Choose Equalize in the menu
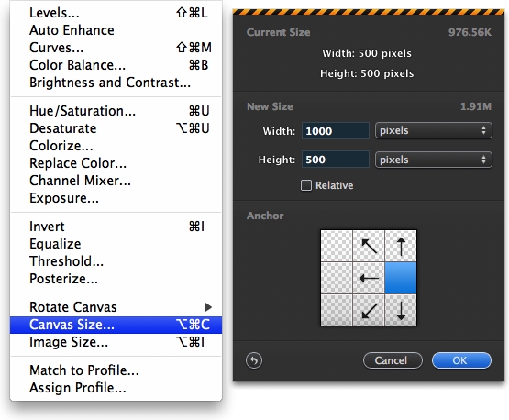The height and width of the screenshot is (420, 509). tap(116, 244)
